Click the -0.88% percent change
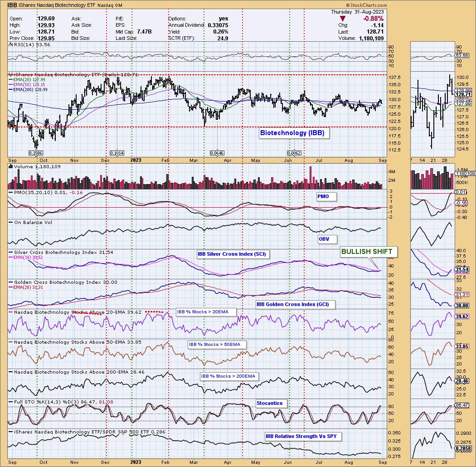The width and height of the screenshot is (476, 467). pos(374,19)
